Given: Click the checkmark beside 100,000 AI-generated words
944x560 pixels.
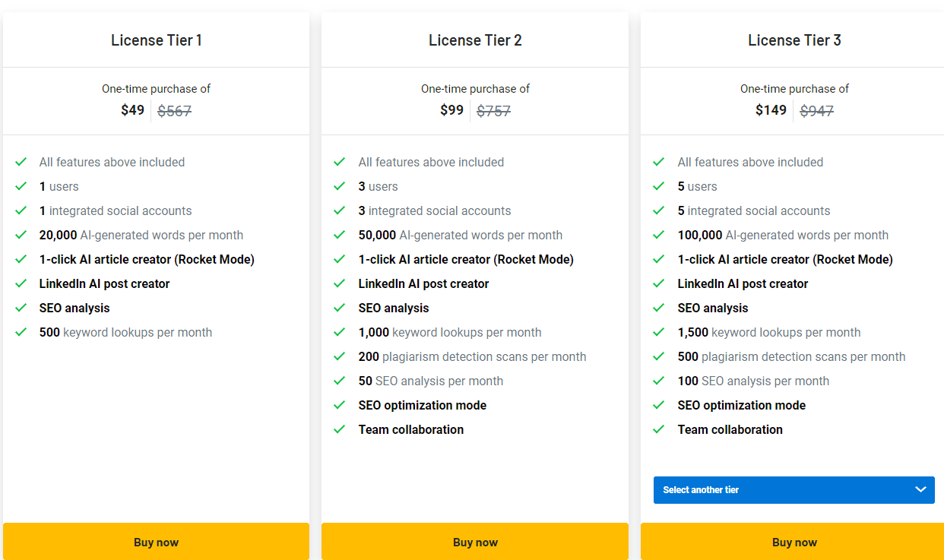Looking at the screenshot, I should pos(659,235).
